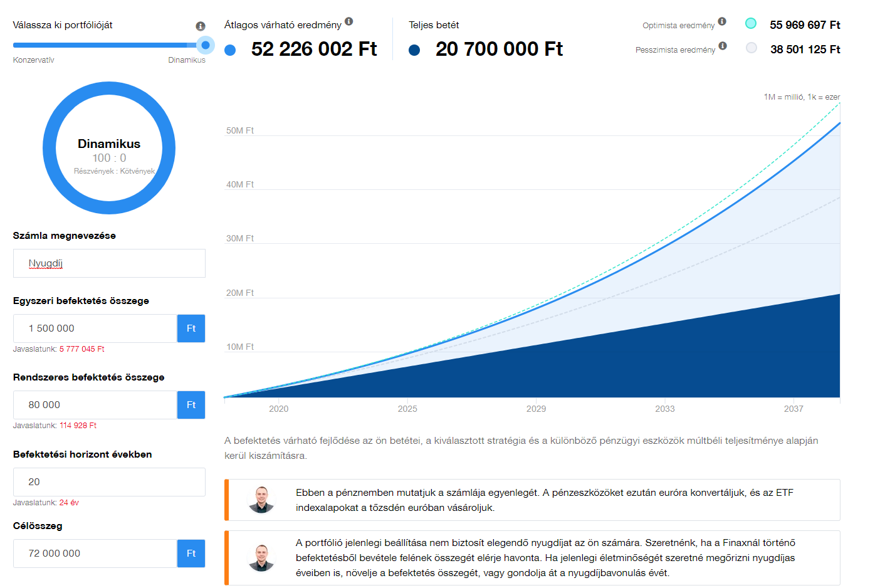Toggle the pessimistic result grey circle
This screenshot has height=588, width=890.
coord(751,48)
